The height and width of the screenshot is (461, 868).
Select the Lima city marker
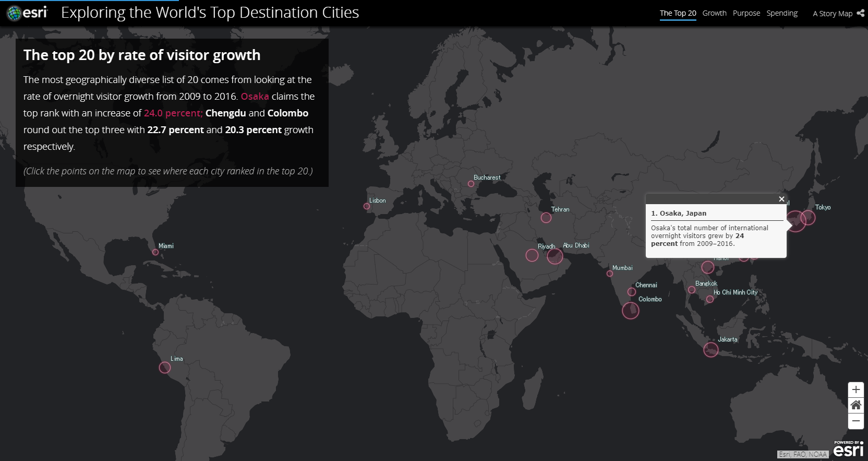[165, 368]
